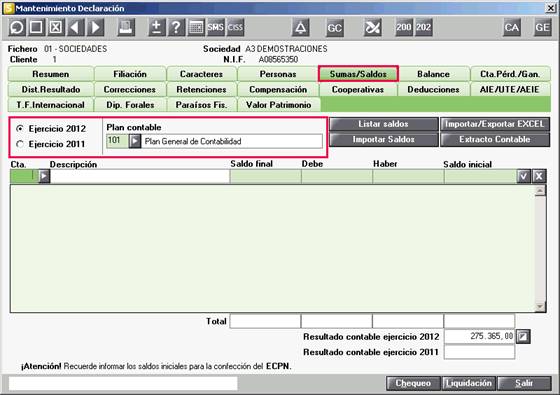Open Plan contable lookup arrow
The width and height of the screenshot is (560, 395).
point(135,141)
